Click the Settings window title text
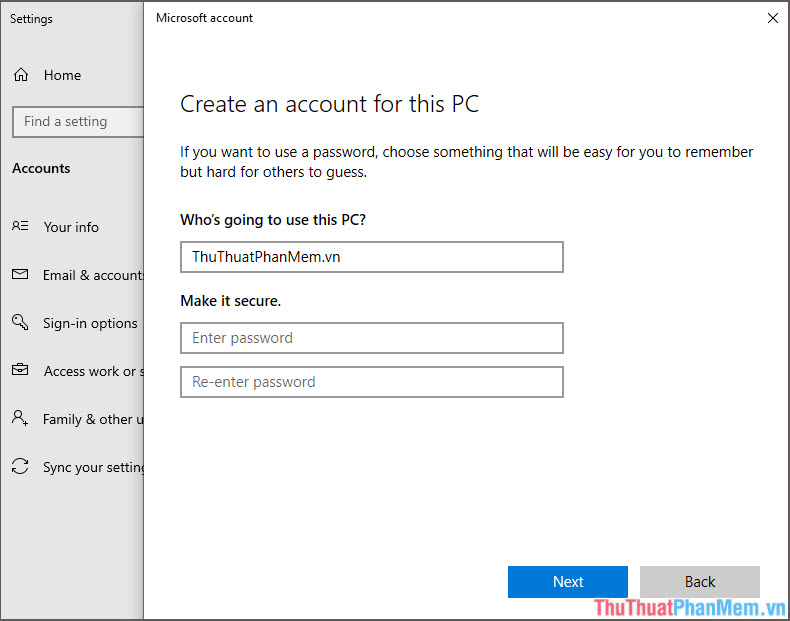790x621 pixels. 31,19
